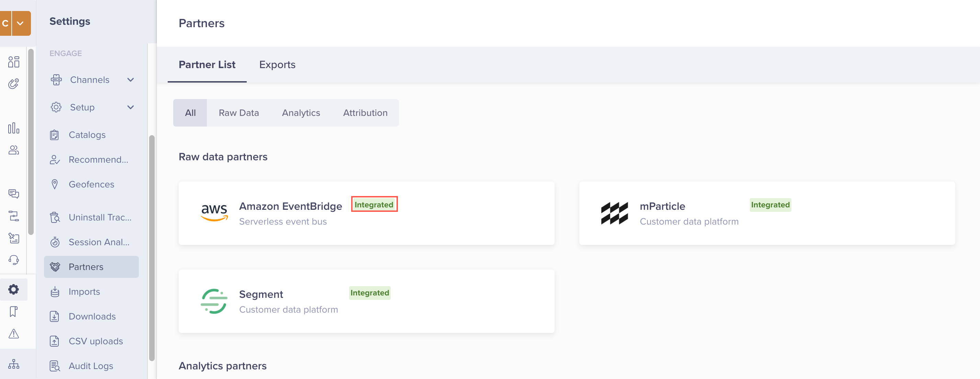Expand the Channels menu chevron
980x379 pixels.
point(131,79)
